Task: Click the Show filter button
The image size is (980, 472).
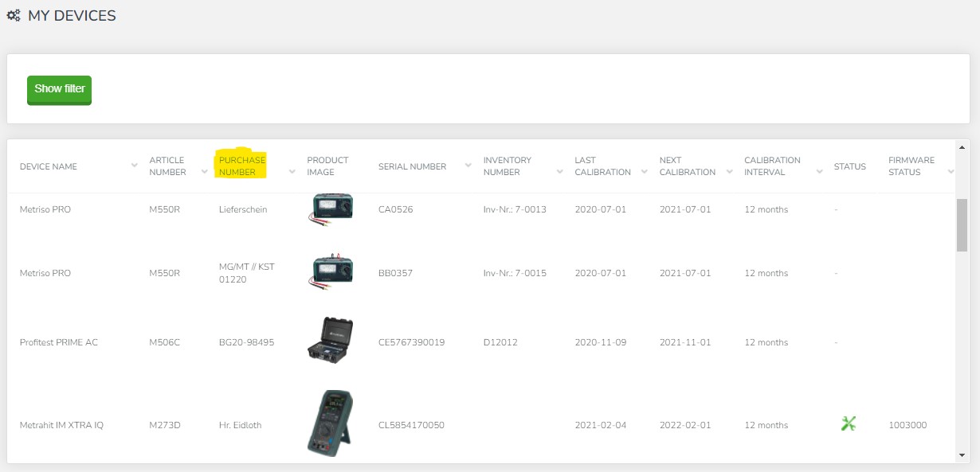Action: pyautogui.click(x=59, y=90)
